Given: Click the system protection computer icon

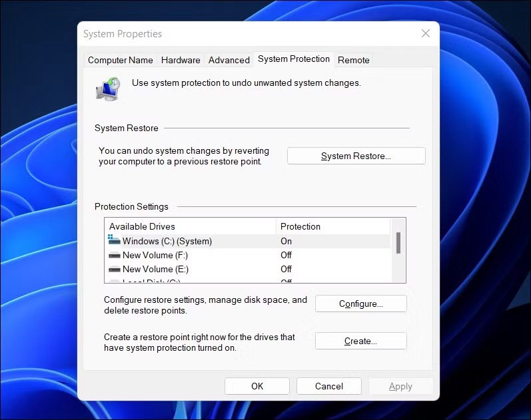Looking at the screenshot, I should coord(108,89).
